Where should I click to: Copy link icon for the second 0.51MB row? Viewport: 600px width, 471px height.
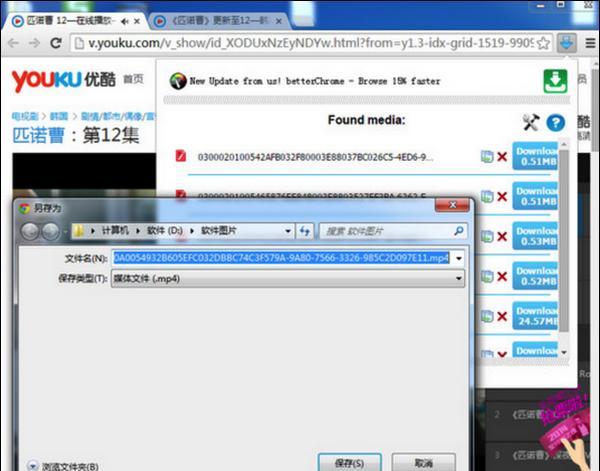coord(487,197)
